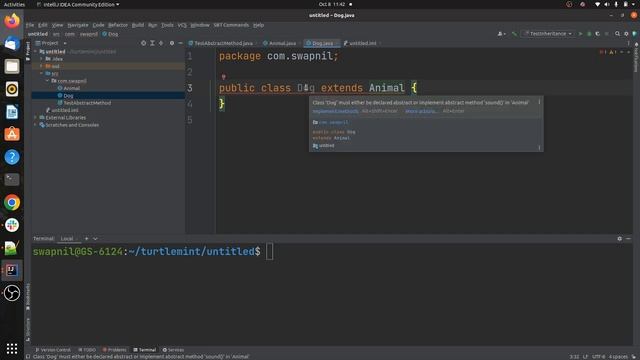Hide the Terminal panel
640x360 pixels.
coord(628,238)
